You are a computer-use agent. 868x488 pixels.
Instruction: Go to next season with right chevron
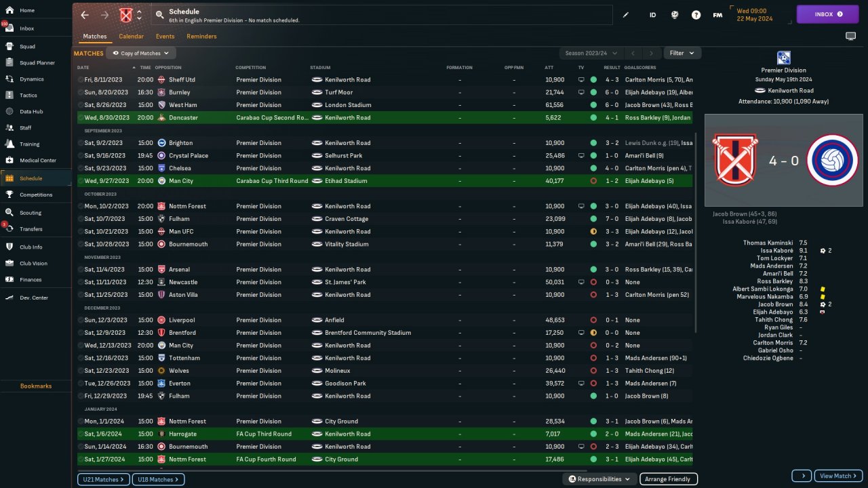tap(651, 53)
